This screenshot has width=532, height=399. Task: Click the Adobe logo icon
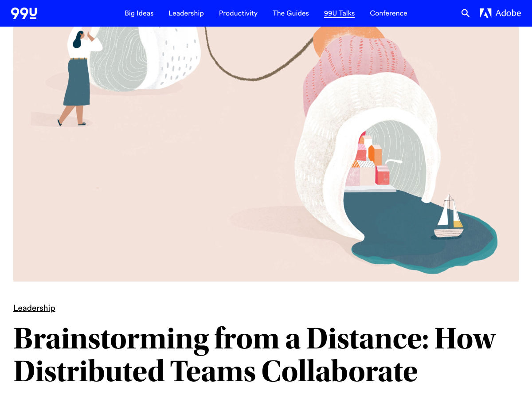[485, 13]
